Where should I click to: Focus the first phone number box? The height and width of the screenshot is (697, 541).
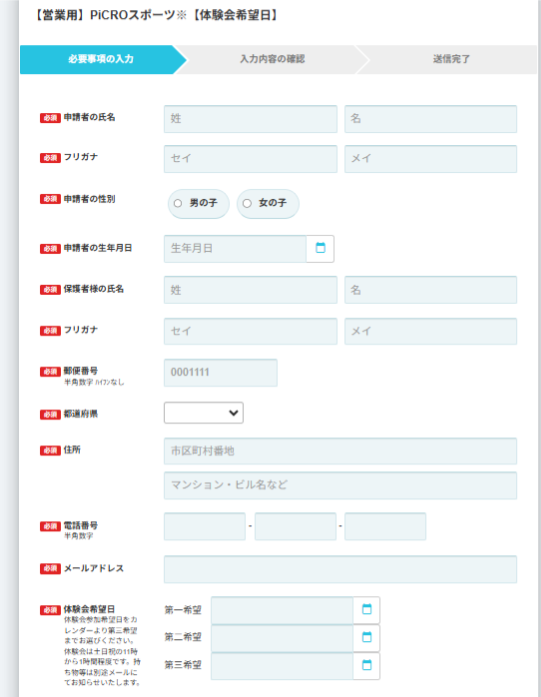click(204, 526)
